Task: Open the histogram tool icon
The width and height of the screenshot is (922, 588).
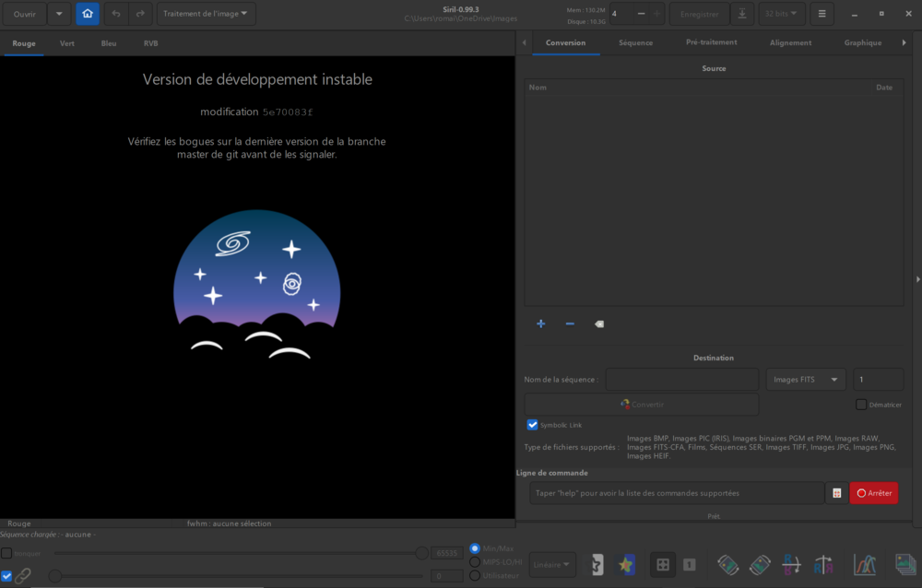Action: [865, 564]
